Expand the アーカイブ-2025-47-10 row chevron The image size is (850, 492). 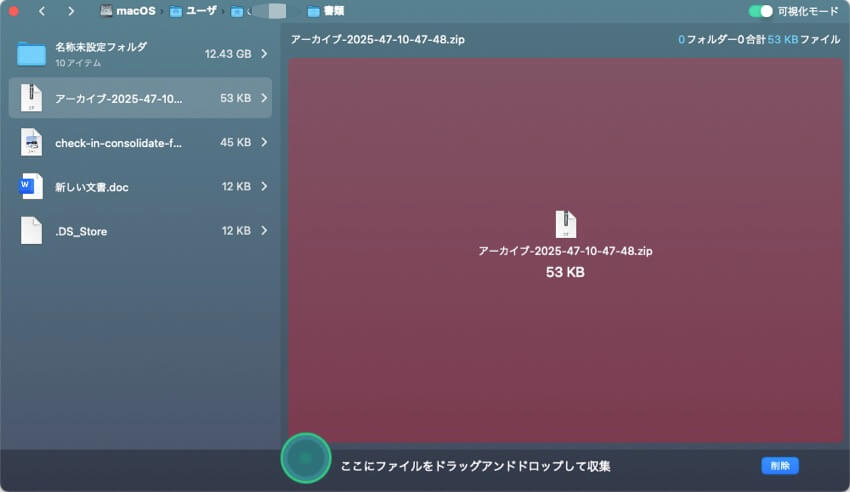(264, 98)
